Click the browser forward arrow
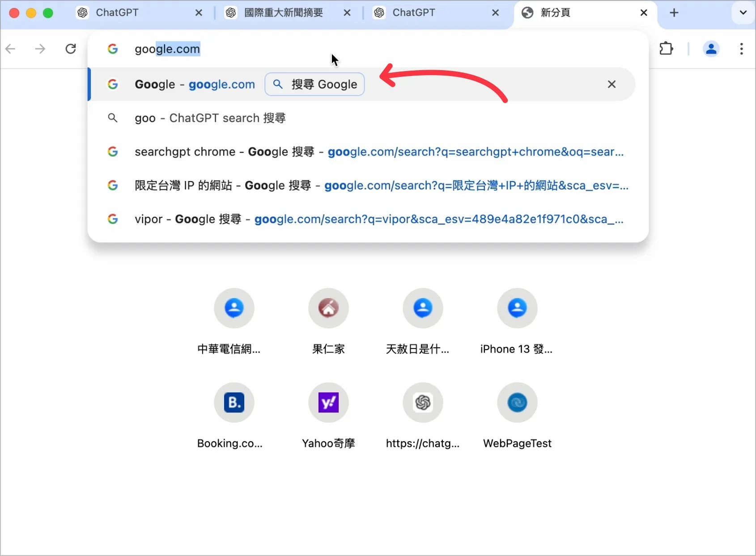The height and width of the screenshot is (556, 756). [x=40, y=49]
